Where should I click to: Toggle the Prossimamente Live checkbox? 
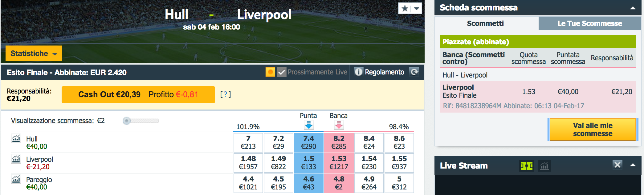[x=281, y=72]
